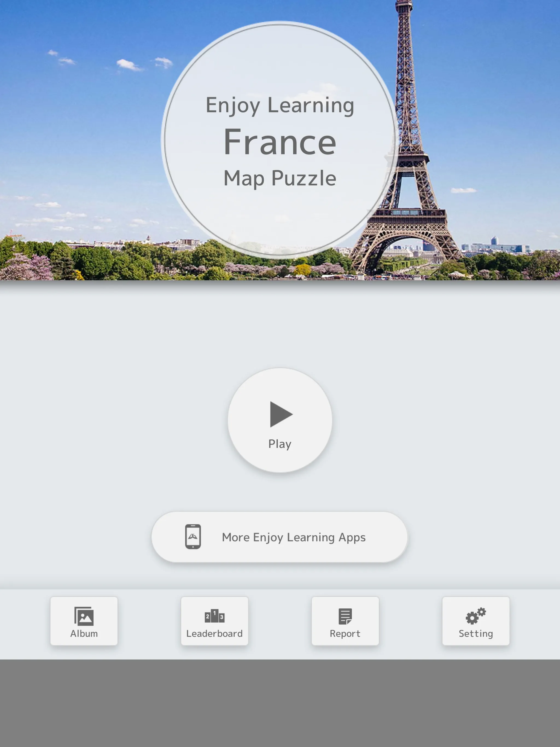The image size is (560, 747).
Task: Open More Enjoy Learning Apps button
Action: pyautogui.click(x=280, y=536)
